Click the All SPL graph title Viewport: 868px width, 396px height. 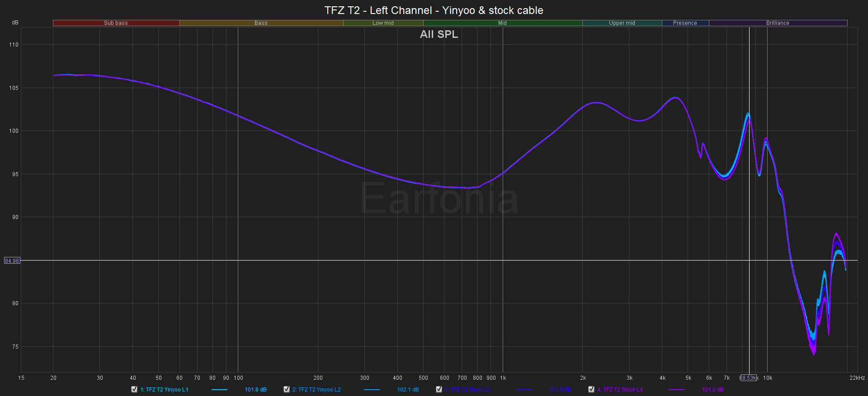tap(439, 34)
